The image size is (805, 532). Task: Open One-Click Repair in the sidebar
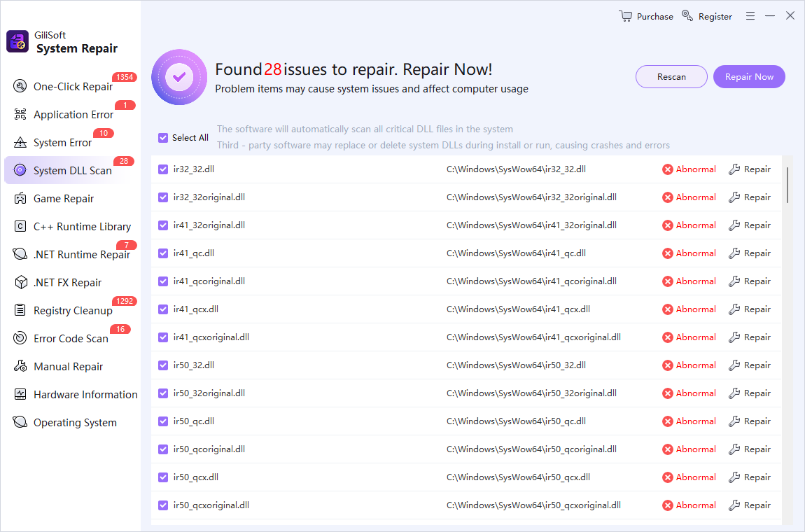coord(73,86)
